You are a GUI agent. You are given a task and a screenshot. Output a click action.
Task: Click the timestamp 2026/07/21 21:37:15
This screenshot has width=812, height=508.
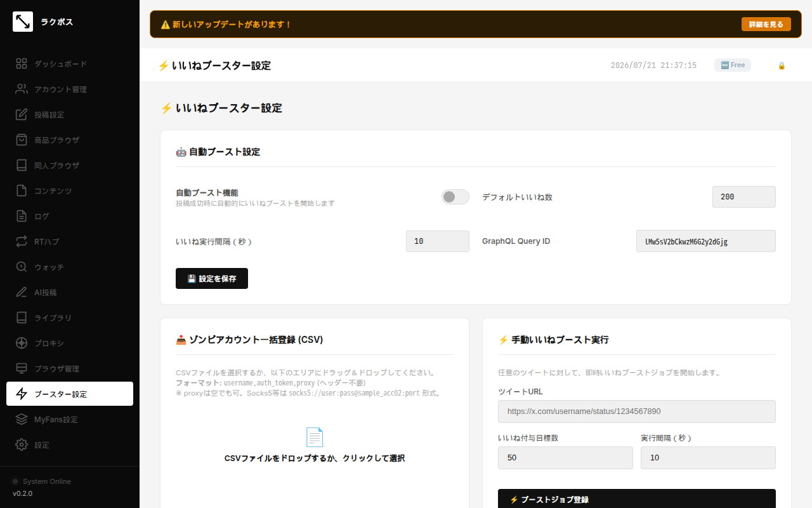pyautogui.click(x=653, y=65)
